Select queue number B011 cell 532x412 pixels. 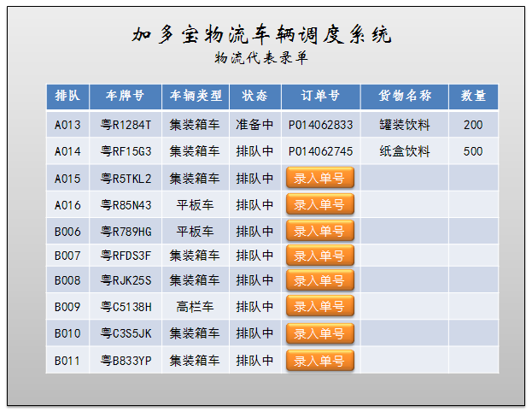point(67,360)
